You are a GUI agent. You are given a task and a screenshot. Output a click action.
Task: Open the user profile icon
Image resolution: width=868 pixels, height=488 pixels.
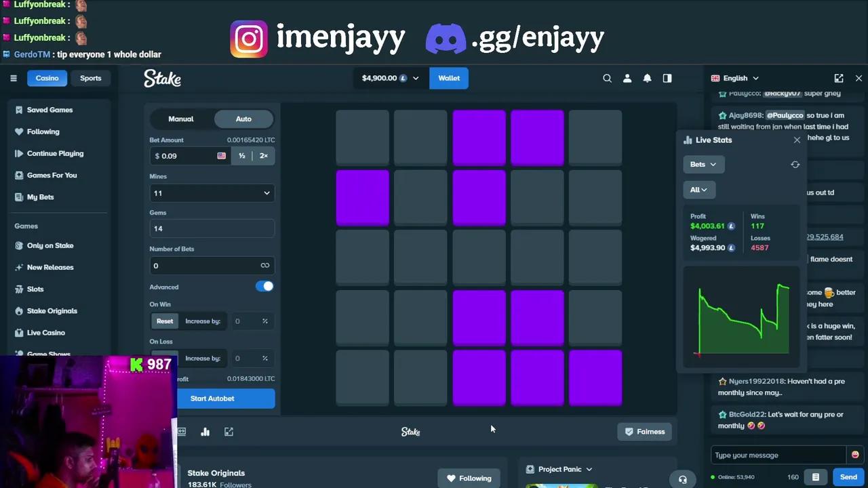click(627, 78)
